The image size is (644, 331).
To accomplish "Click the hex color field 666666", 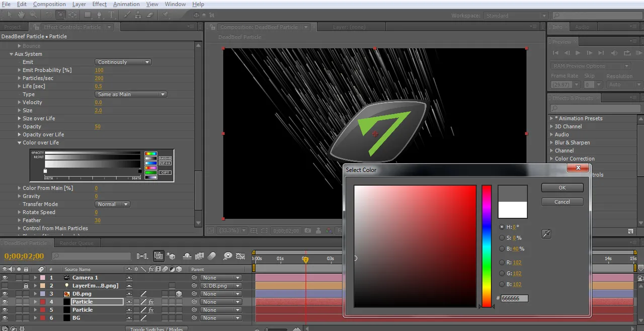I will [x=514, y=298].
